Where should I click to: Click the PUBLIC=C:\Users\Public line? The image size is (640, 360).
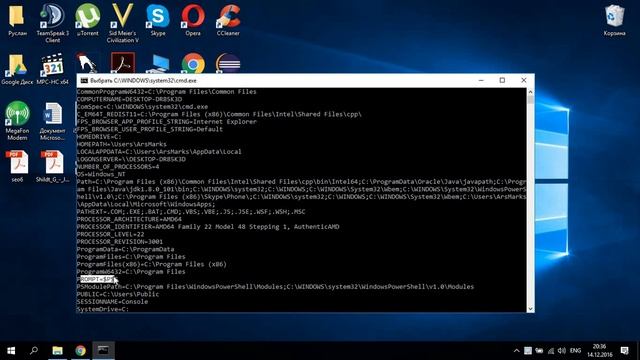(x=118, y=294)
